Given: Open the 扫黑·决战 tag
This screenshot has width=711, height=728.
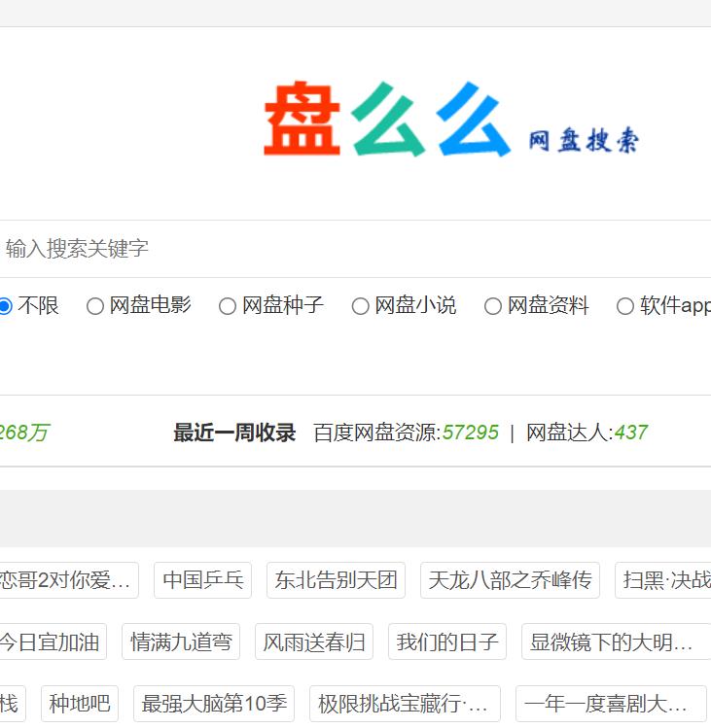Looking at the screenshot, I should tap(663, 580).
